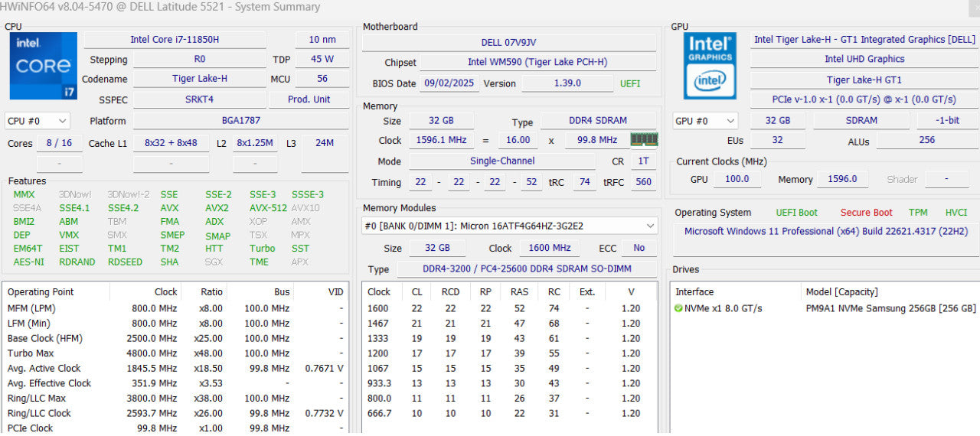Click the TDP value 45 W
Viewport: 980px width, 436px height.
point(322,59)
